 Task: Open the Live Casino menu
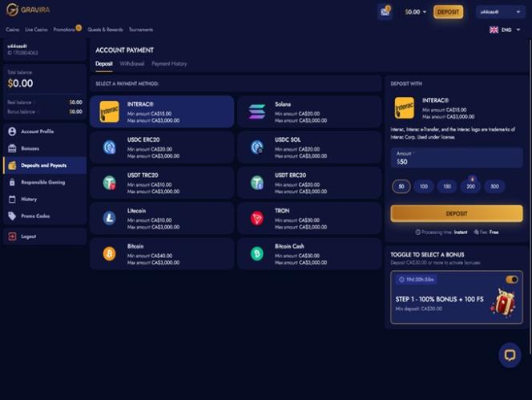point(36,30)
